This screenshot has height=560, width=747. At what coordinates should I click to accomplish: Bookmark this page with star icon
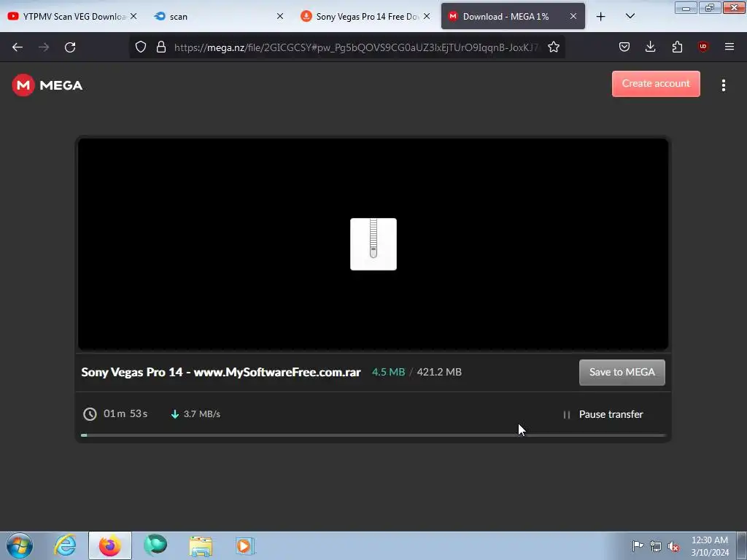pyautogui.click(x=553, y=47)
